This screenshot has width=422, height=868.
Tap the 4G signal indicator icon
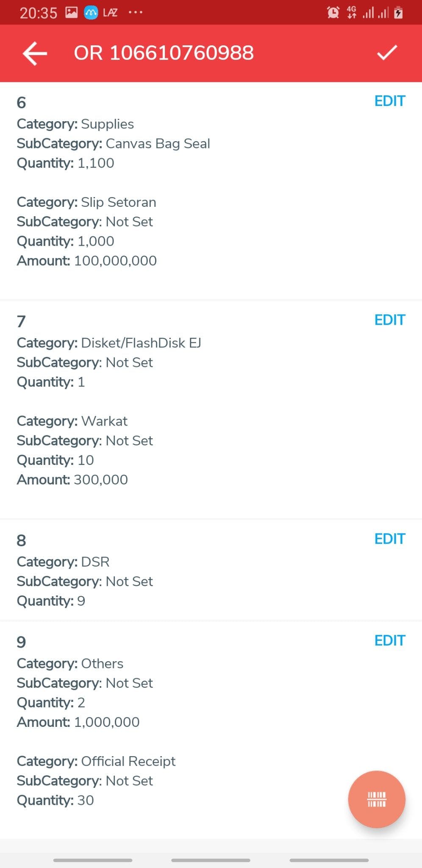coord(351,13)
